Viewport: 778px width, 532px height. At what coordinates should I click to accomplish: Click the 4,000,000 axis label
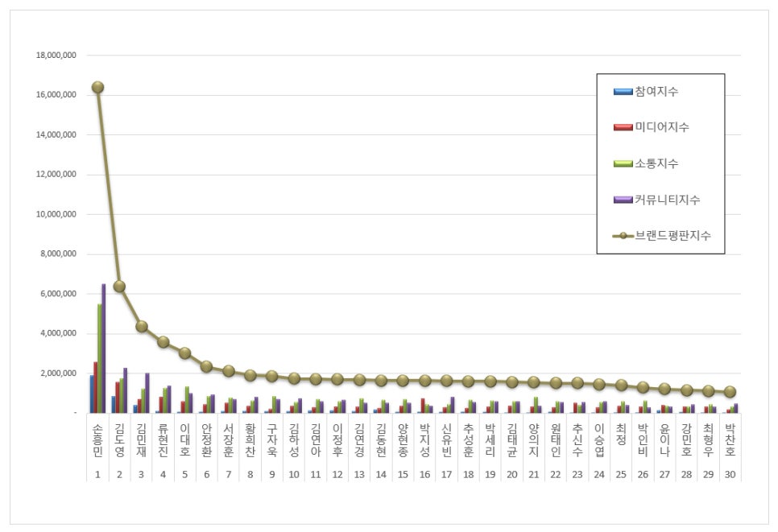(59, 334)
